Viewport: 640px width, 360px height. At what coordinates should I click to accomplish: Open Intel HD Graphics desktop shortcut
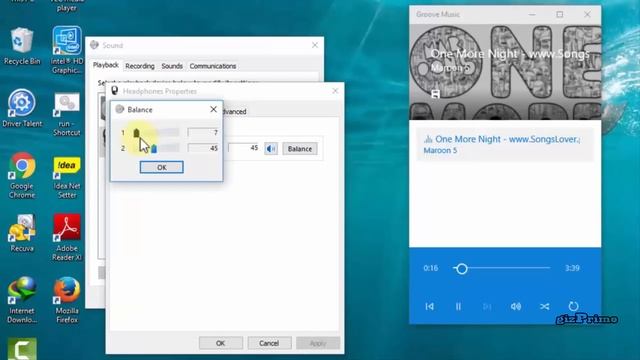67,49
